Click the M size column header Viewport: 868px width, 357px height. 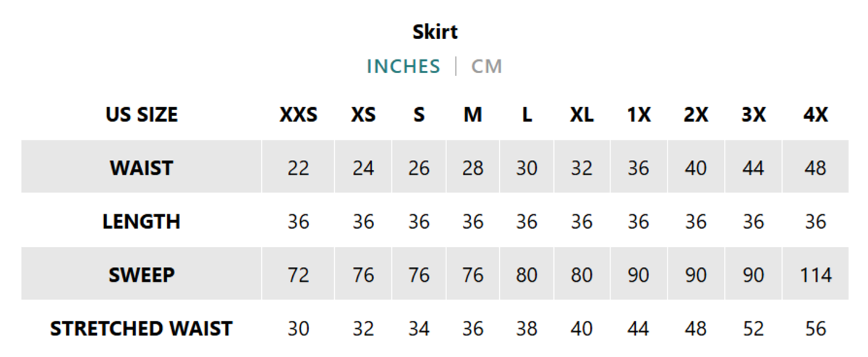coord(472,114)
